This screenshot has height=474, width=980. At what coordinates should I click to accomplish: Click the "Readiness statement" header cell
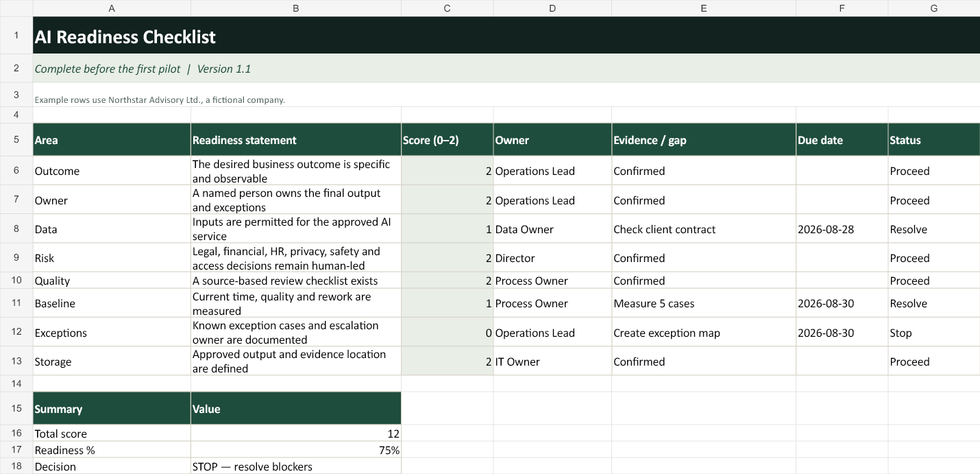pyautogui.click(x=296, y=140)
